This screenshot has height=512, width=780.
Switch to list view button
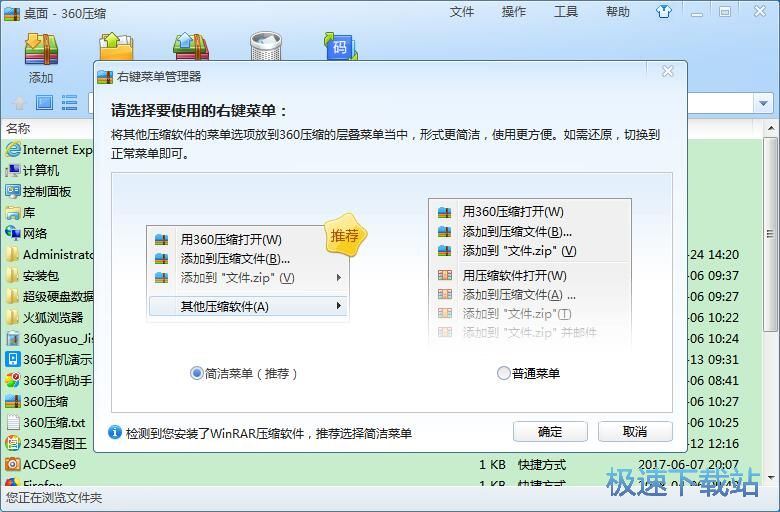70,102
